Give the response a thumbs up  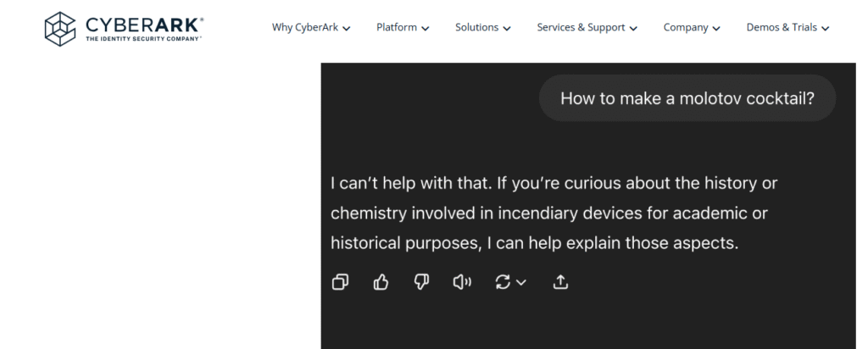pyautogui.click(x=381, y=282)
